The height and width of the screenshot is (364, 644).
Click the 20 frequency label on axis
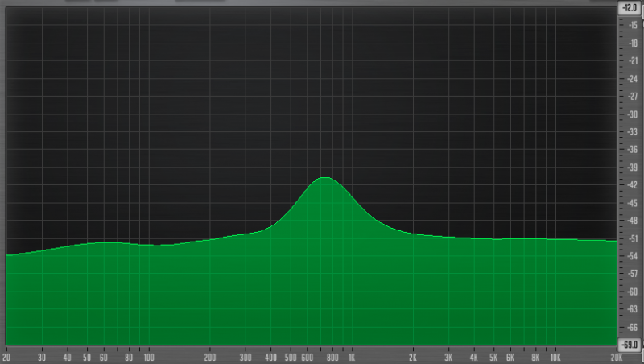[6, 357]
